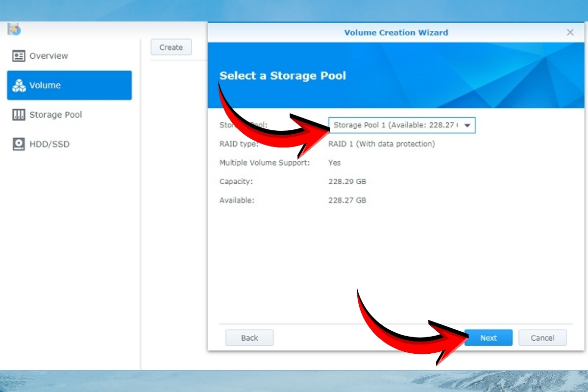
Task: Click the Available value 228.27 GB
Action: [347, 200]
